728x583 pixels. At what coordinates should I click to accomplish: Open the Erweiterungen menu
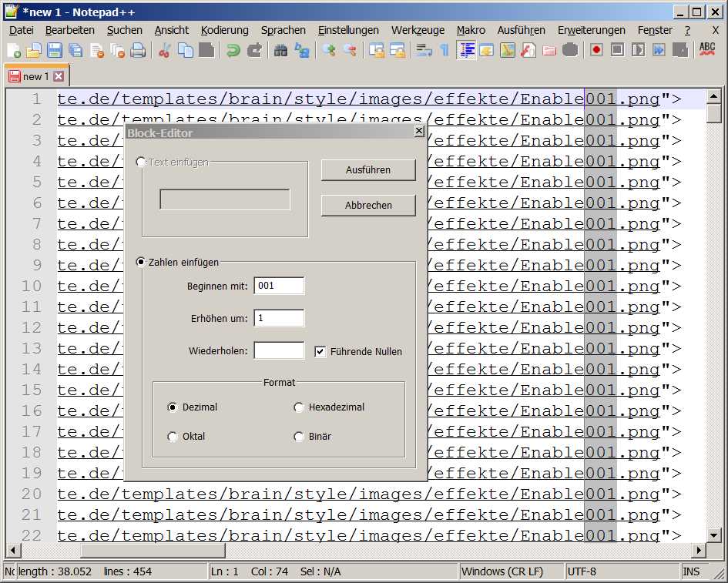tap(592, 30)
